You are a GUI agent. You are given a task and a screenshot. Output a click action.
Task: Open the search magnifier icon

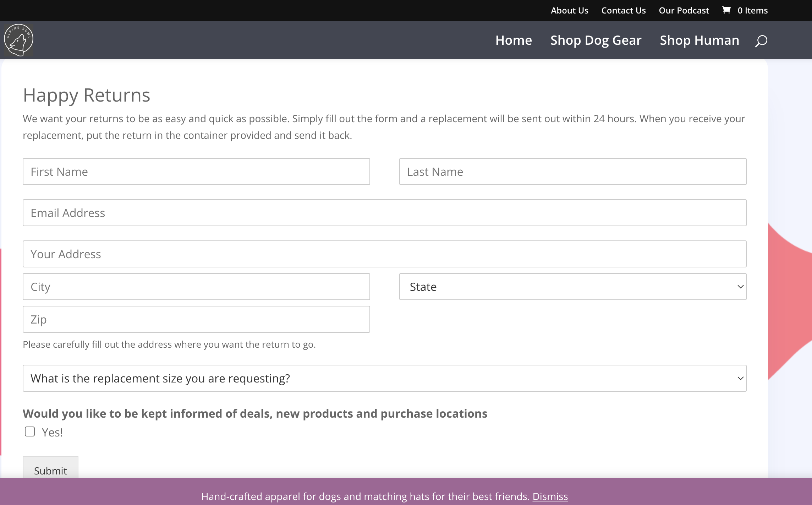(761, 40)
